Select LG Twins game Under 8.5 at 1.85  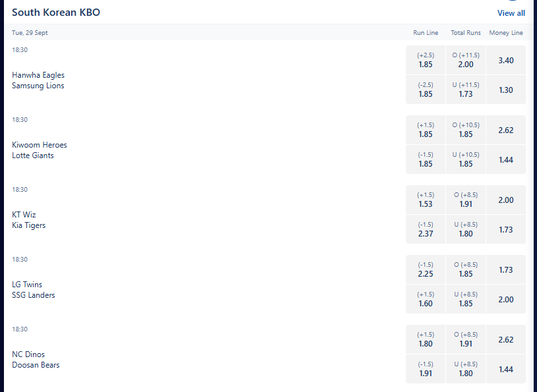(465, 299)
